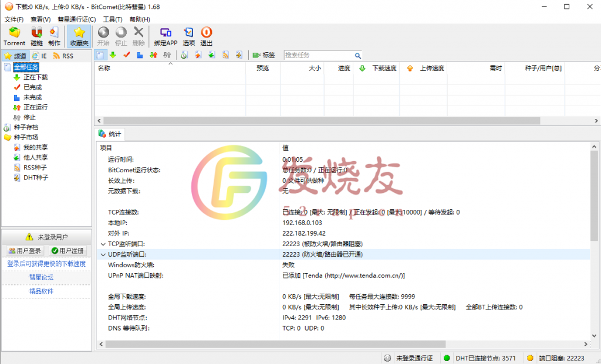
Task: Open the 彗星论坛 forum link
Action: (42, 277)
